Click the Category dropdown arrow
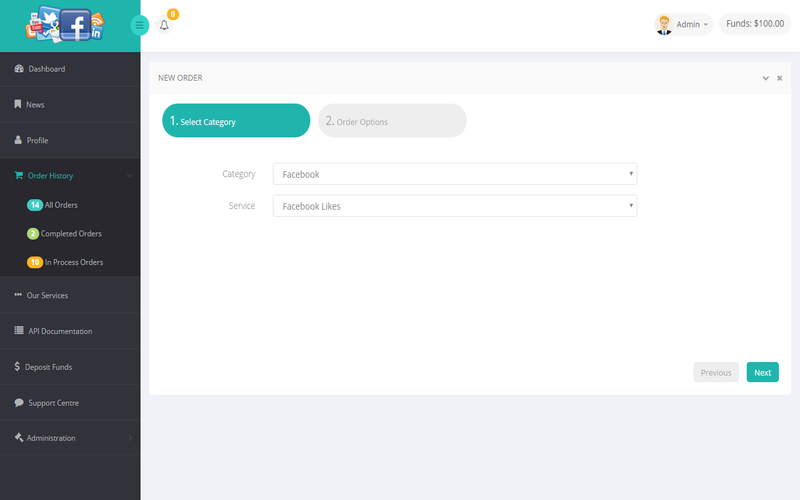The width and height of the screenshot is (800, 500). (631, 174)
